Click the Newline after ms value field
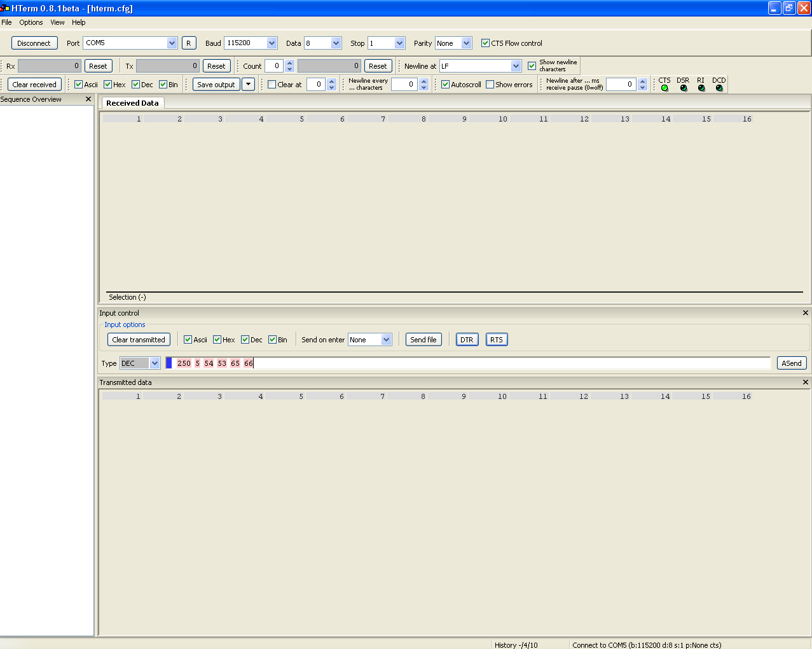812x649 pixels. tap(621, 85)
